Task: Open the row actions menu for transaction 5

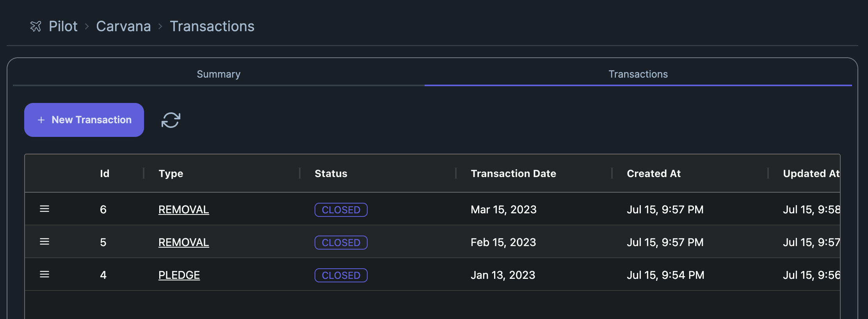Action: (x=44, y=242)
